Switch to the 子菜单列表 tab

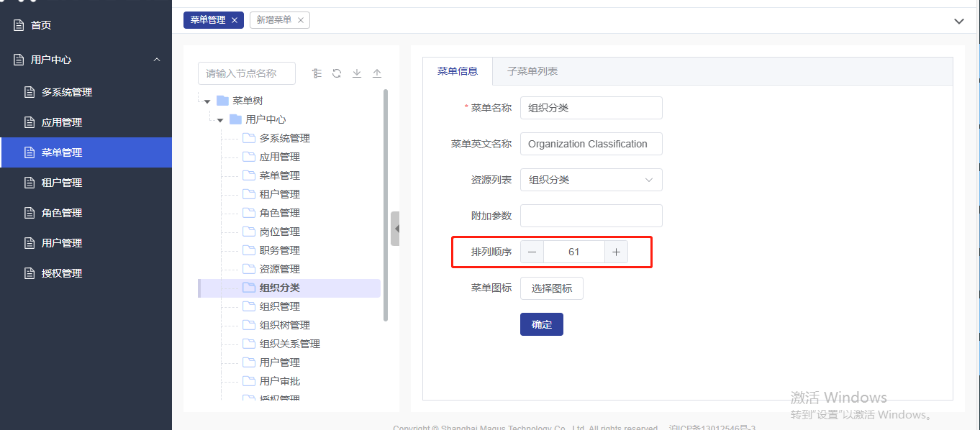pos(532,71)
